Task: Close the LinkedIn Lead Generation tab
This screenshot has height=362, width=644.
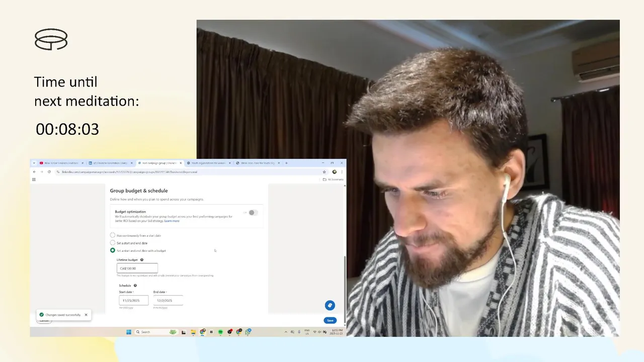Action: [x=131, y=163]
